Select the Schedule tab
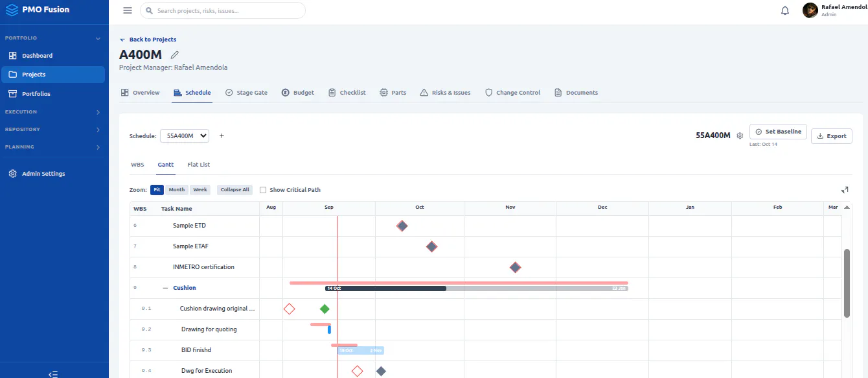 pyautogui.click(x=192, y=93)
